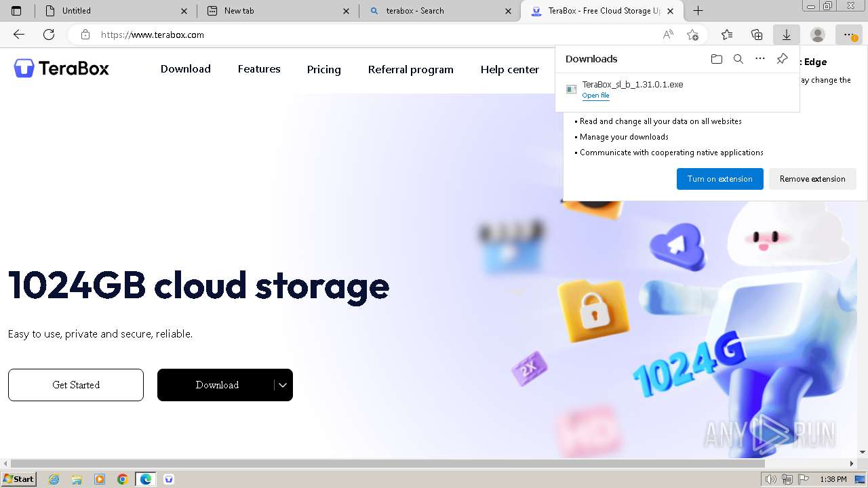The image size is (868, 488).
Task: Open the Features nav item
Action: pos(259,69)
